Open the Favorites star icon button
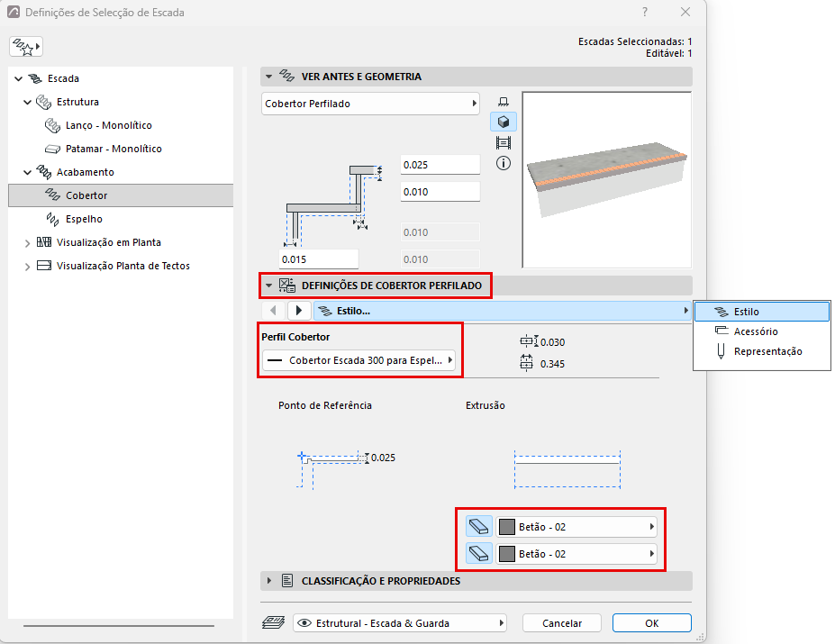Viewport: 835px width, 644px height. [25, 47]
